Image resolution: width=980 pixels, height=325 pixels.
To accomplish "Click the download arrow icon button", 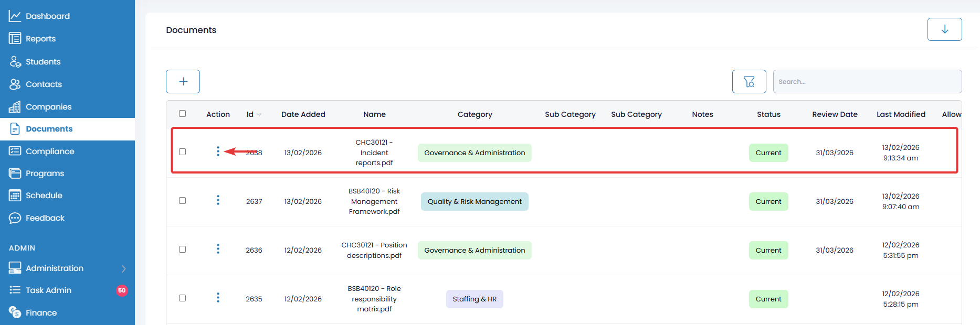I will click(944, 29).
